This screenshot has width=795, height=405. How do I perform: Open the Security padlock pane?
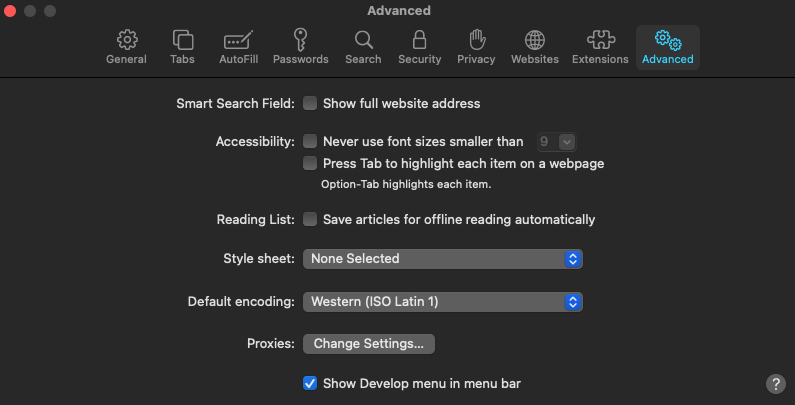(x=419, y=48)
